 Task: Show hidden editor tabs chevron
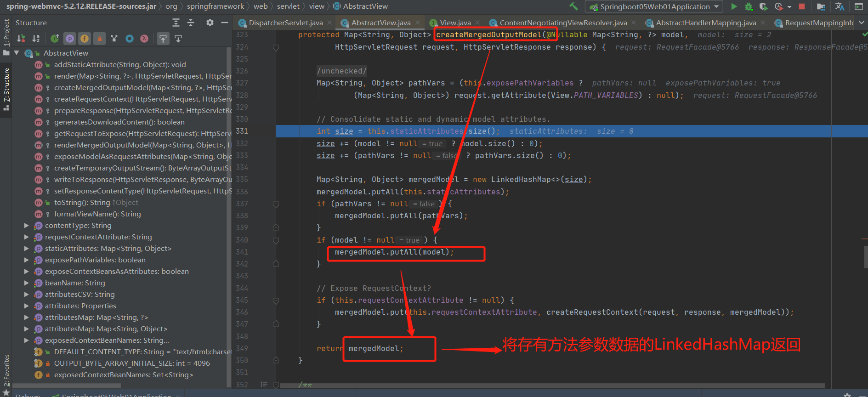862,23
